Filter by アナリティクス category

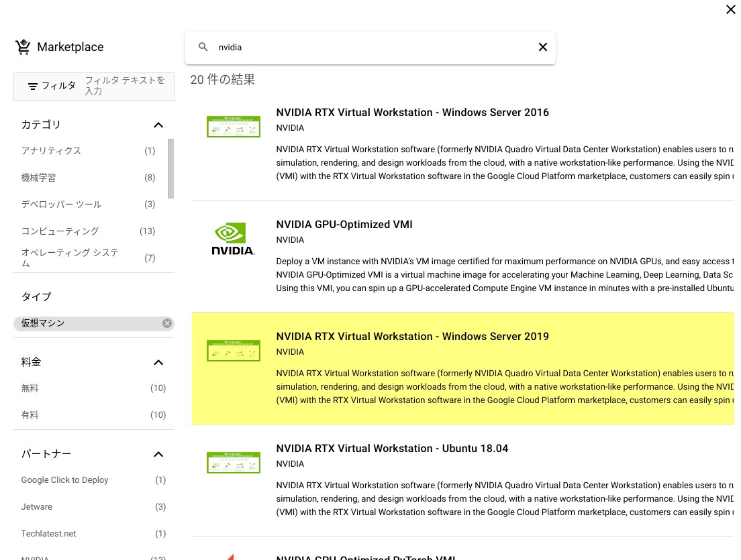pos(89,151)
